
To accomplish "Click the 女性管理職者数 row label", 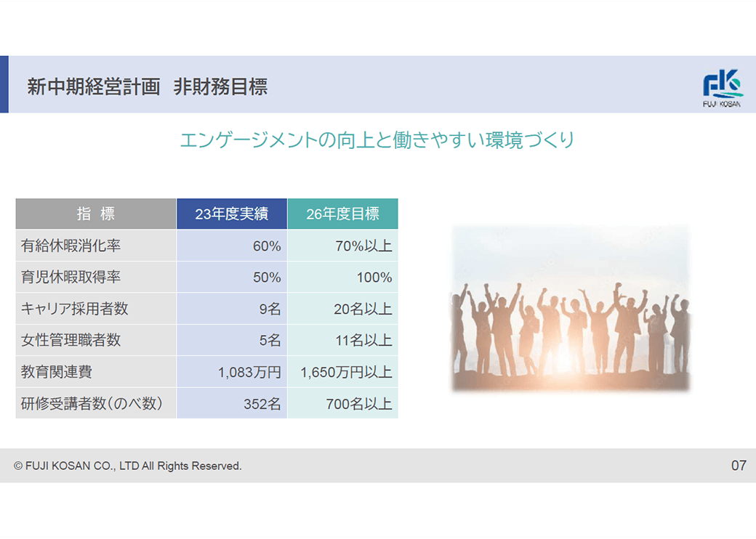I will pos(71,340).
